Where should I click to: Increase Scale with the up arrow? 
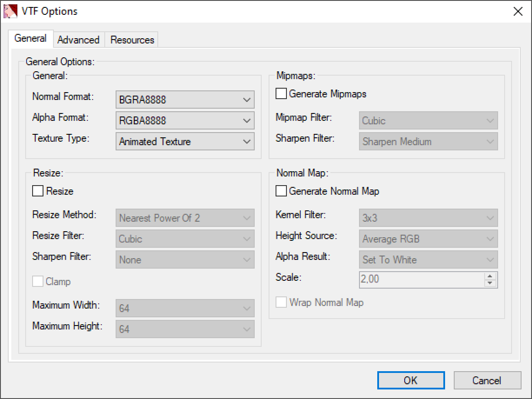pos(490,276)
